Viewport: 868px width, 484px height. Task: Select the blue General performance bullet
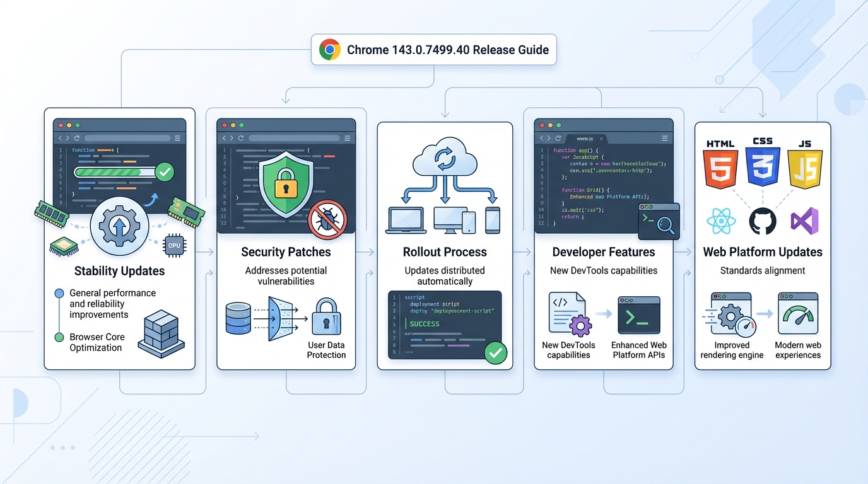pos(59,293)
